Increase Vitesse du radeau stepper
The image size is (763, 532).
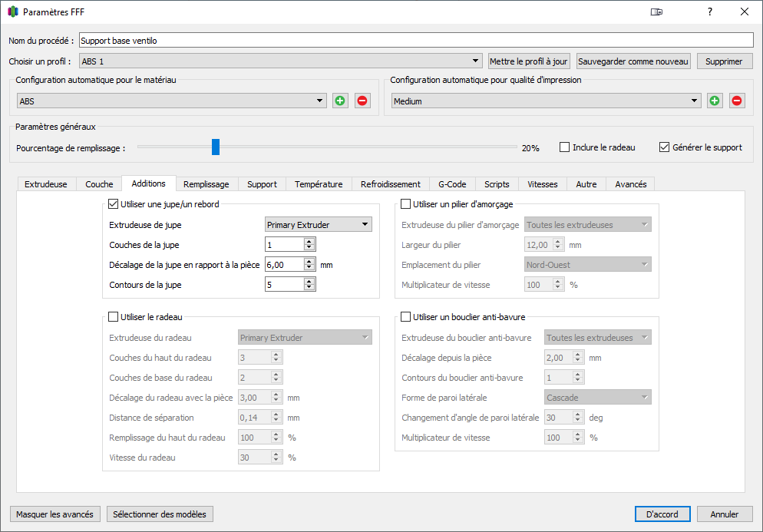(276, 454)
